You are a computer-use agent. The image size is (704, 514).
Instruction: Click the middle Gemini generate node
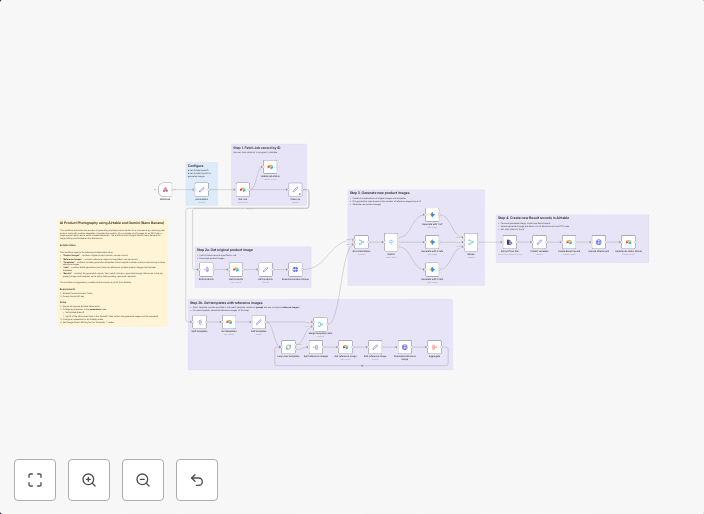(432, 241)
